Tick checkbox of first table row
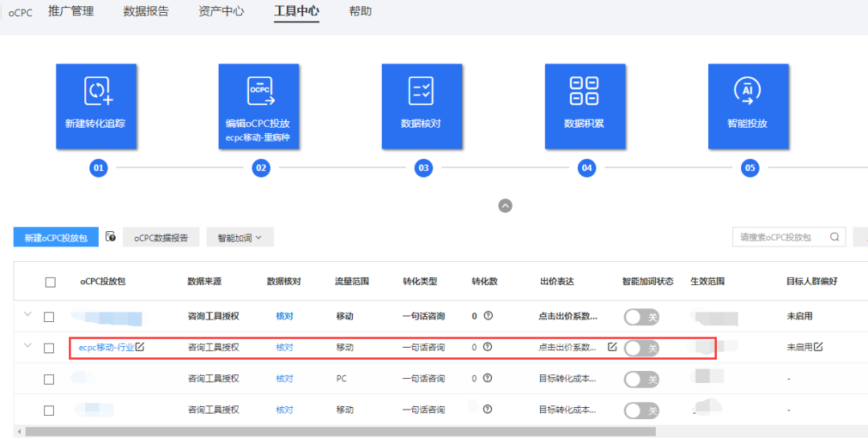This screenshot has width=868, height=444. (49, 317)
